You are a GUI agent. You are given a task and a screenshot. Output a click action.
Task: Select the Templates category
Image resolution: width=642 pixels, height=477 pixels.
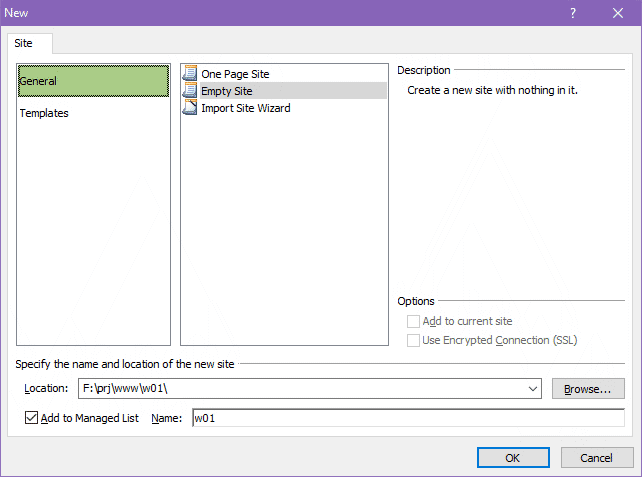point(44,113)
